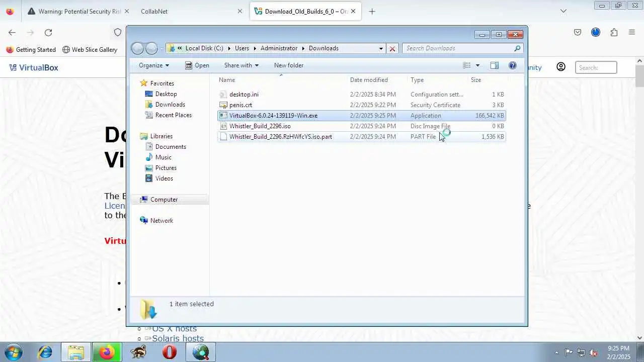The height and width of the screenshot is (362, 644).
Task: Open the Recent pages arrow beside Forward
Action: click(162, 48)
